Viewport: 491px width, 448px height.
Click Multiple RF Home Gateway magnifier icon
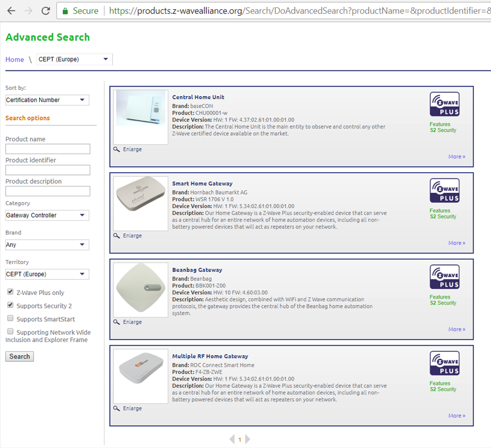click(116, 408)
